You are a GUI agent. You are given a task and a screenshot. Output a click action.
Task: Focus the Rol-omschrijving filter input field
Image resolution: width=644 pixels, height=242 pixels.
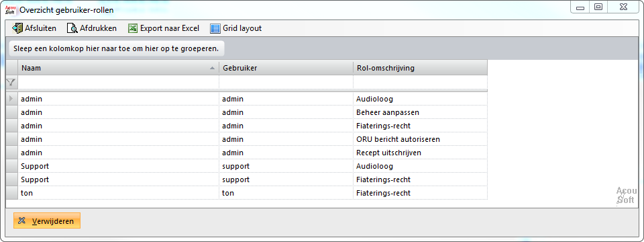click(420, 82)
